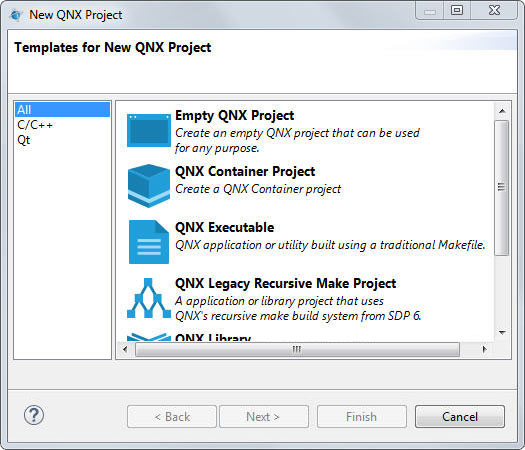Click the Finish button

tap(362, 417)
